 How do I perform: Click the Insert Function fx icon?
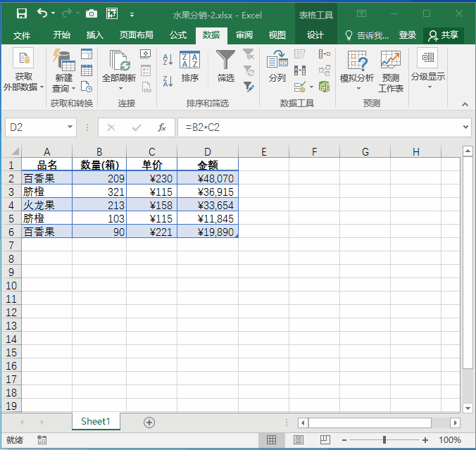coord(162,127)
